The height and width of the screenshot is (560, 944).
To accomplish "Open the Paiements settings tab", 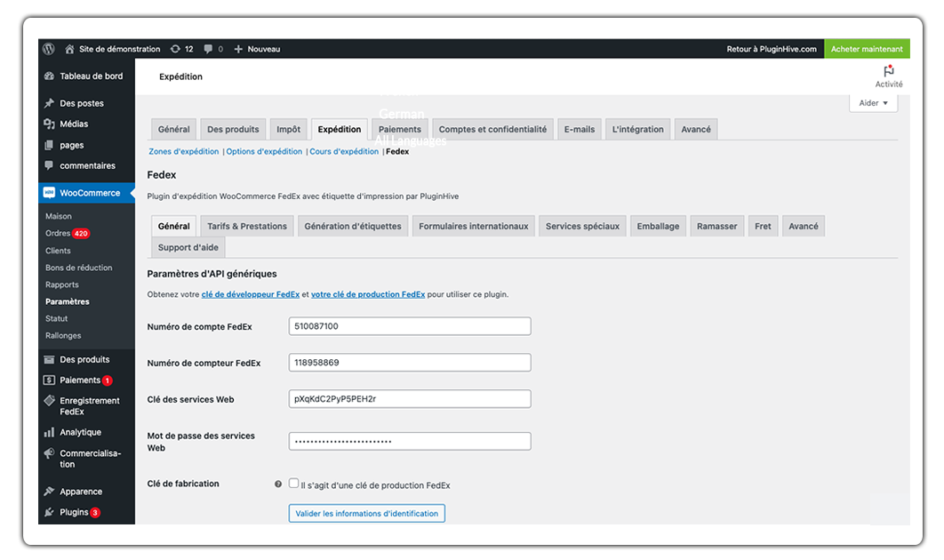I will coord(400,130).
